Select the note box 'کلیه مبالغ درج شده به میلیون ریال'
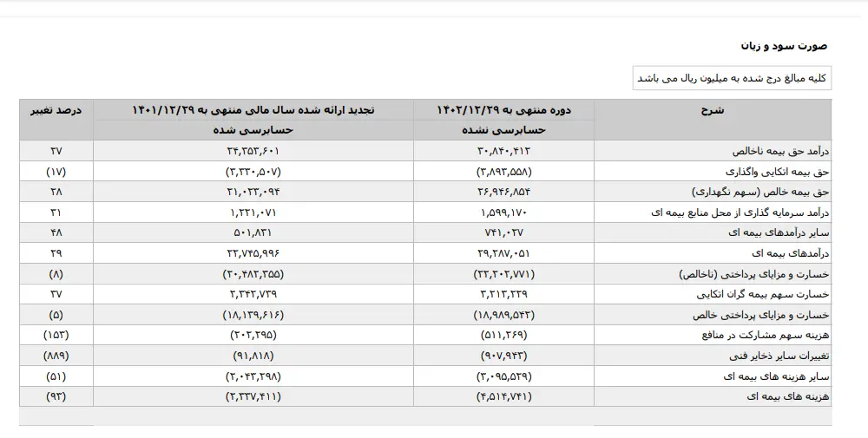Image resolution: width=868 pixels, height=438 pixels. (732, 78)
